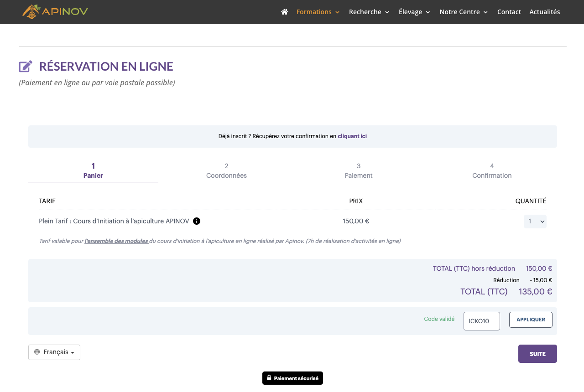This screenshot has height=392, width=584.
Task: Click the 'cliquant ici' link
Action: click(x=352, y=136)
